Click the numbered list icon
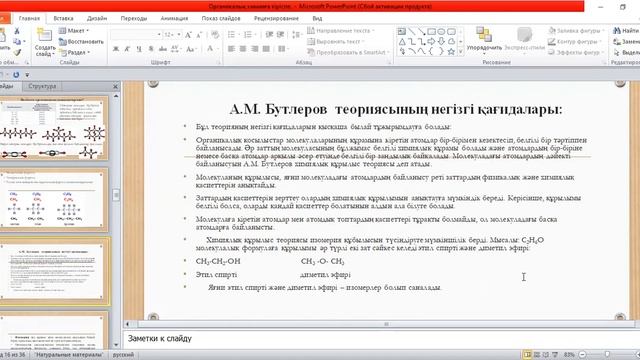 (249, 35)
